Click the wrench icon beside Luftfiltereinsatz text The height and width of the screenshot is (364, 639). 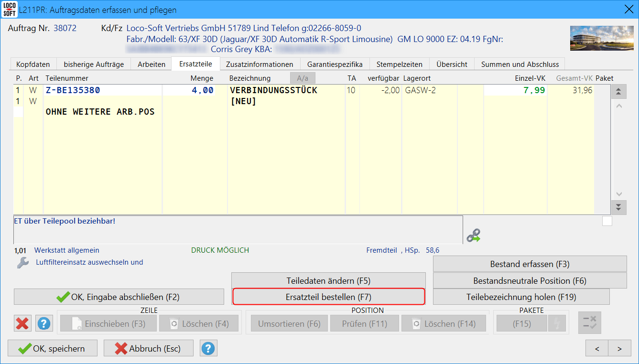click(22, 263)
